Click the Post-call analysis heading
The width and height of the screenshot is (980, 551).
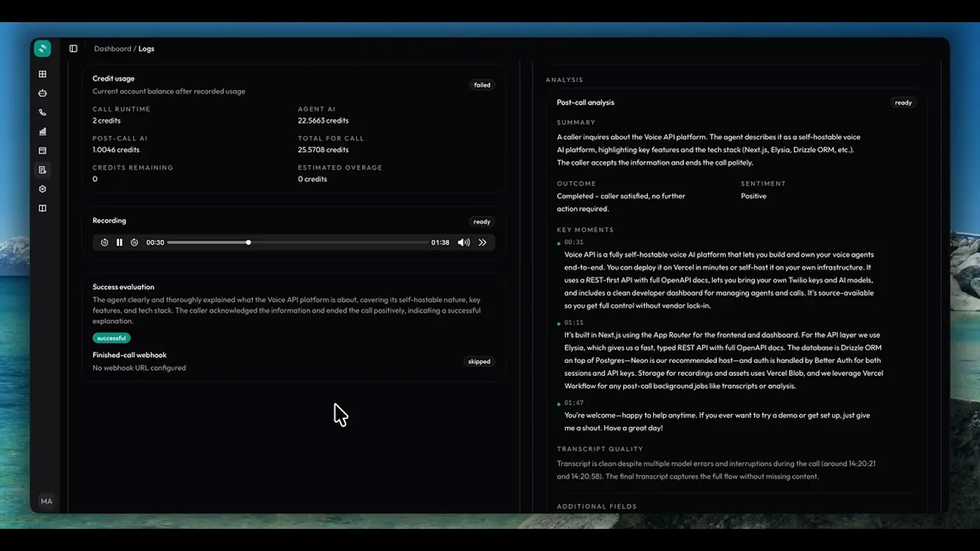586,102
